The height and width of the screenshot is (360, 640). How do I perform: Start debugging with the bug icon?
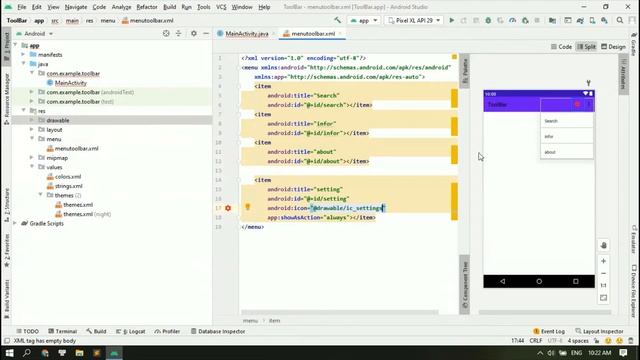pyautogui.click(x=488, y=20)
